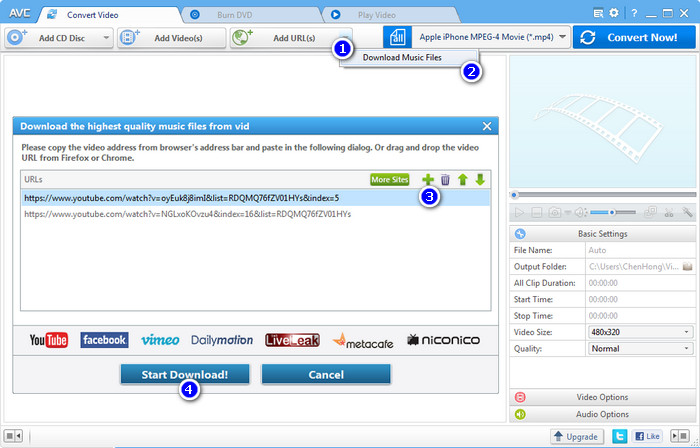Click the More Sites button
Viewport: 700px width, 448px height.
(390, 179)
